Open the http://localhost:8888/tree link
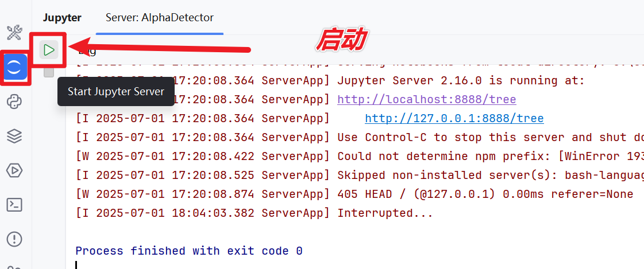 coord(427,99)
